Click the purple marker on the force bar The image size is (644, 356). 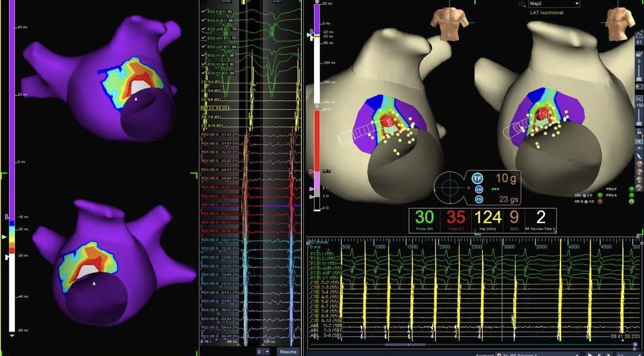(311, 189)
